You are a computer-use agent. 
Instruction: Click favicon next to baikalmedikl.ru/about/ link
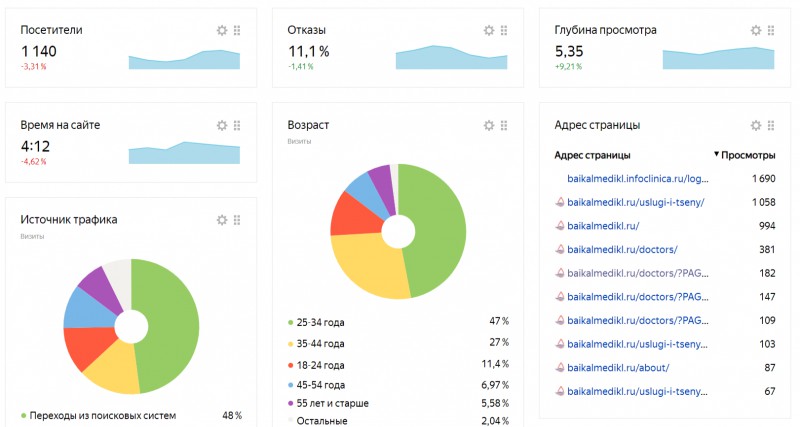tap(560, 367)
